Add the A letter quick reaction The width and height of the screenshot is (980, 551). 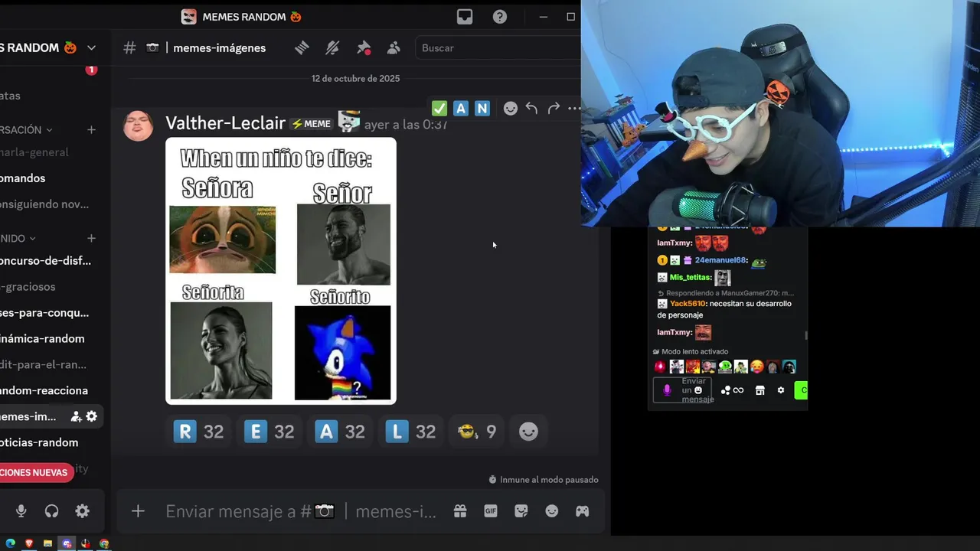pos(461,108)
